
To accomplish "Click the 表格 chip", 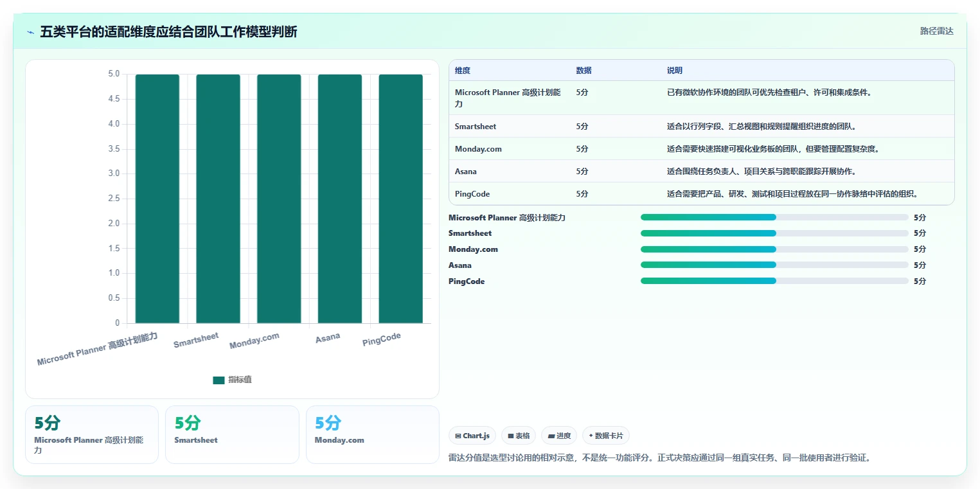I will click(x=519, y=436).
